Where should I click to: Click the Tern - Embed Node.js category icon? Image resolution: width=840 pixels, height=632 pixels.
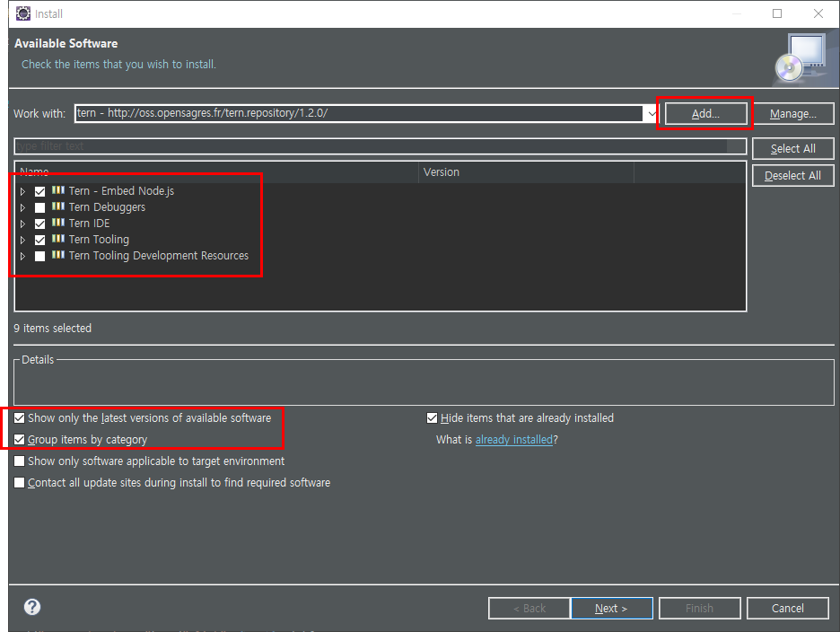pyautogui.click(x=57, y=190)
